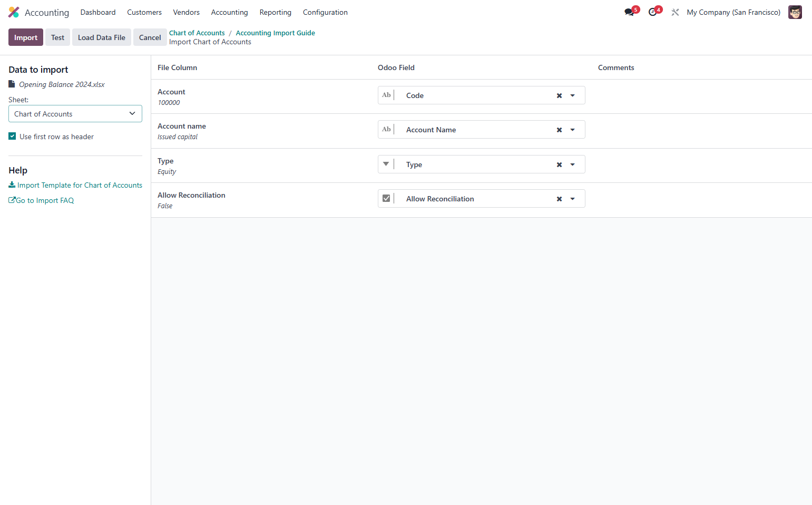Click the Odoo Field column header

[x=396, y=67]
